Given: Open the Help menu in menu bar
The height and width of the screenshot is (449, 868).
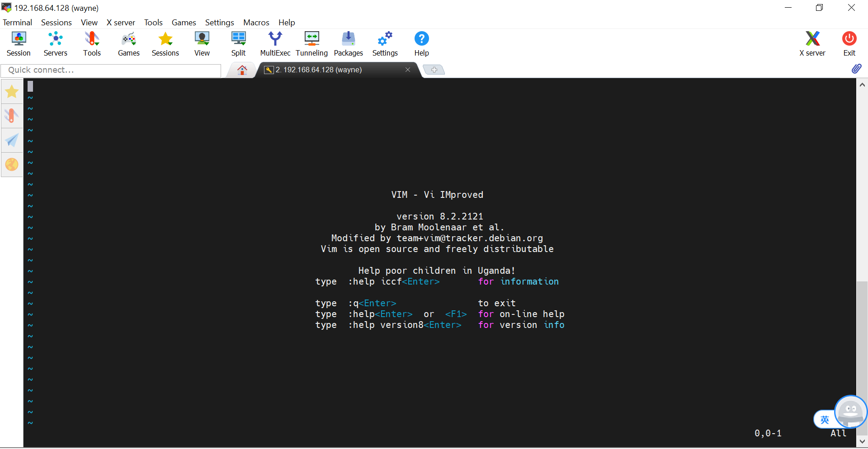Looking at the screenshot, I should [x=287, y=23].
